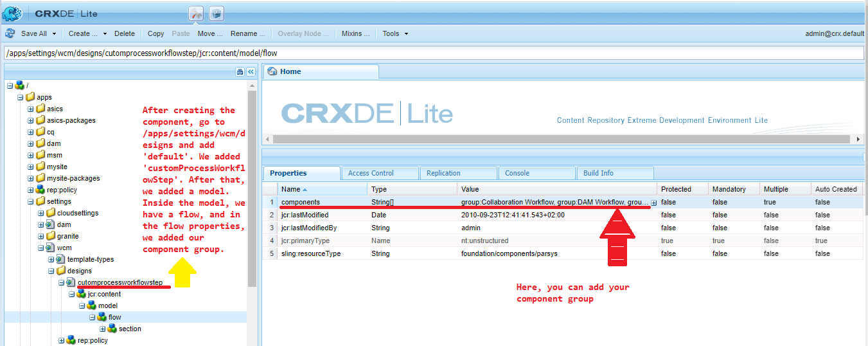This screenshot has width=868, height=346.
Task: Select the model node in tree
Action: [108, 305]
